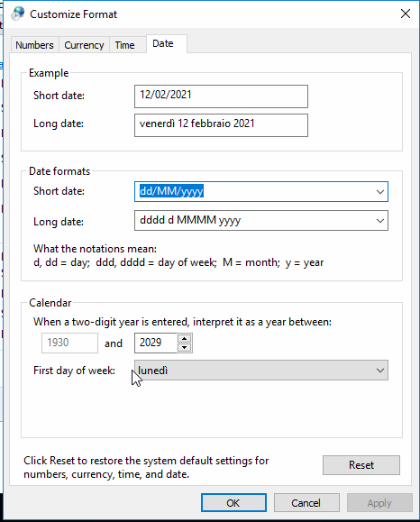Increase the two-digit year end value
420x522 pixels.
185,339
